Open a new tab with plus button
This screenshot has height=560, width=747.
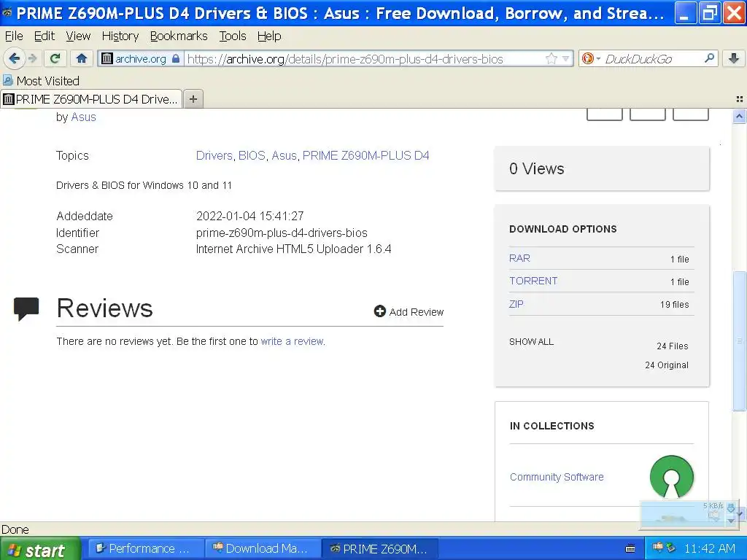pos(193,99)
